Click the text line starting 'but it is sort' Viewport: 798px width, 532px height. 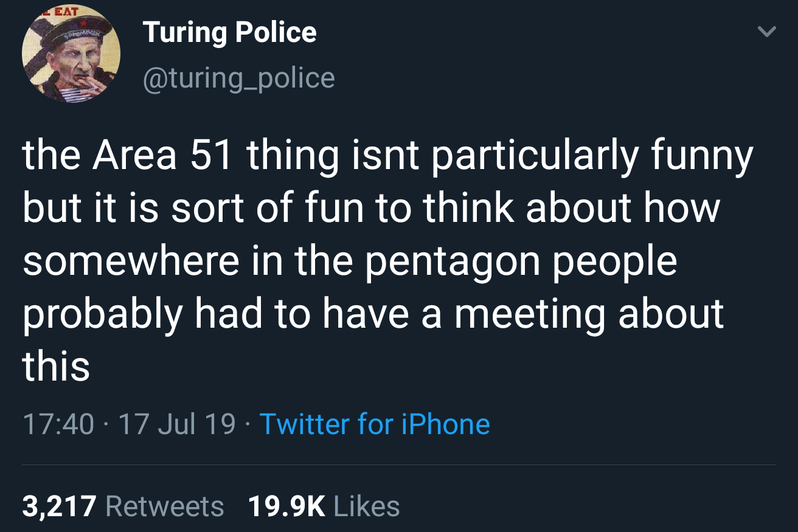371,209
